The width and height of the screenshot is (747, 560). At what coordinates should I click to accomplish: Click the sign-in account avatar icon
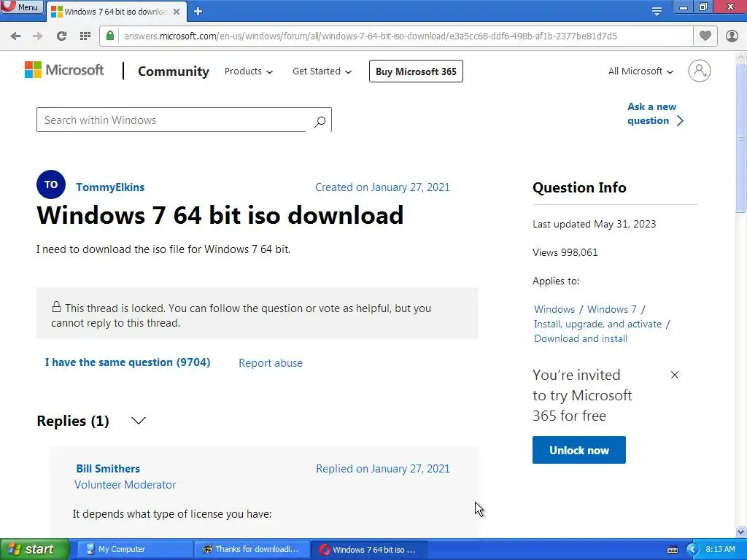pos(700,71)
